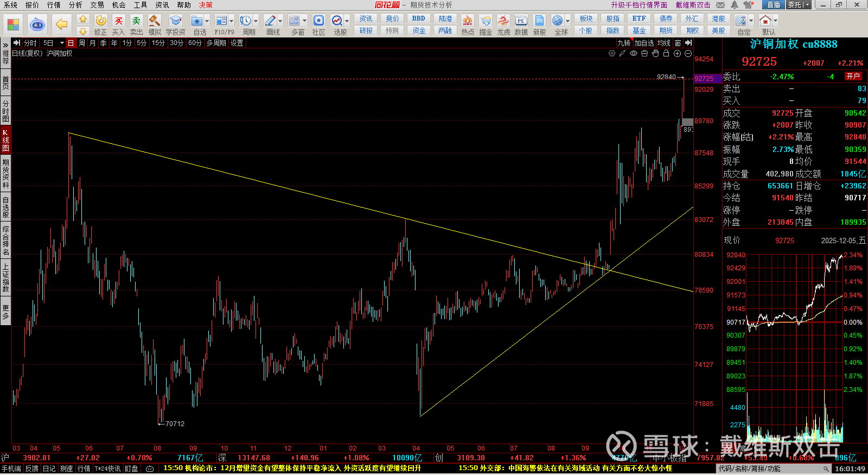The image size is (868, 475).
Task: Switch chart period to 月 monthly
Action: 93,43
